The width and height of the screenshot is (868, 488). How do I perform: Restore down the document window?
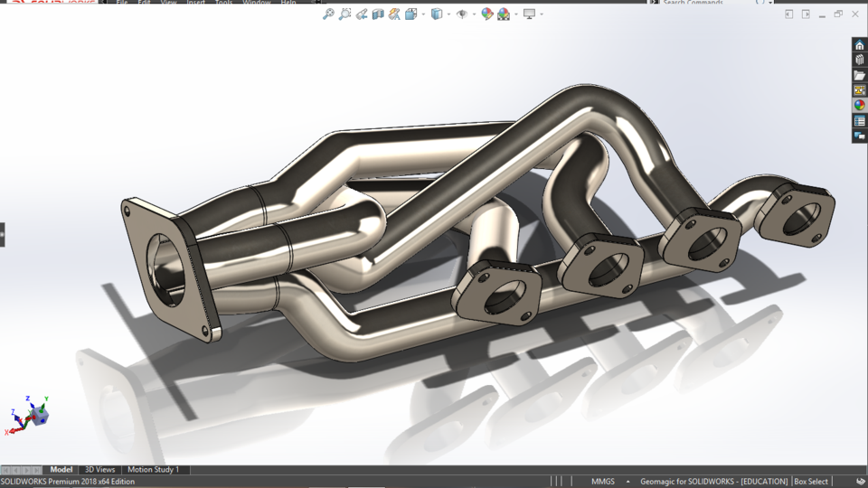(839, 14)
